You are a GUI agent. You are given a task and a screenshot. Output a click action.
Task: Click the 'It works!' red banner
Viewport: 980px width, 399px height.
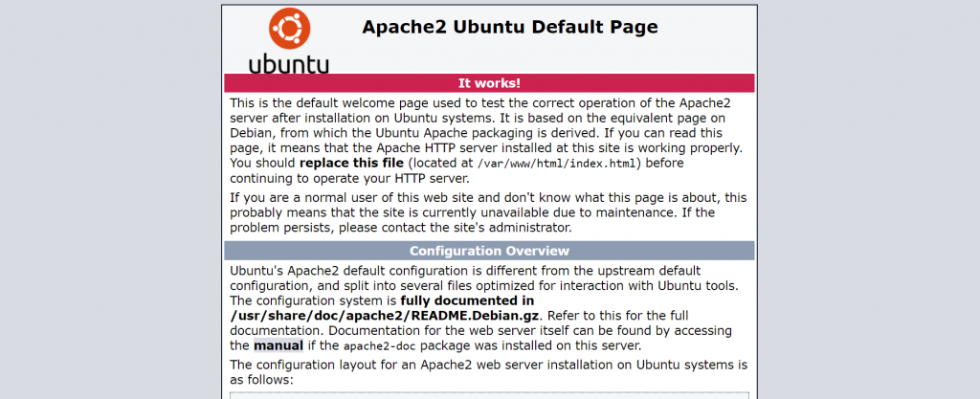tap(489, 83)
